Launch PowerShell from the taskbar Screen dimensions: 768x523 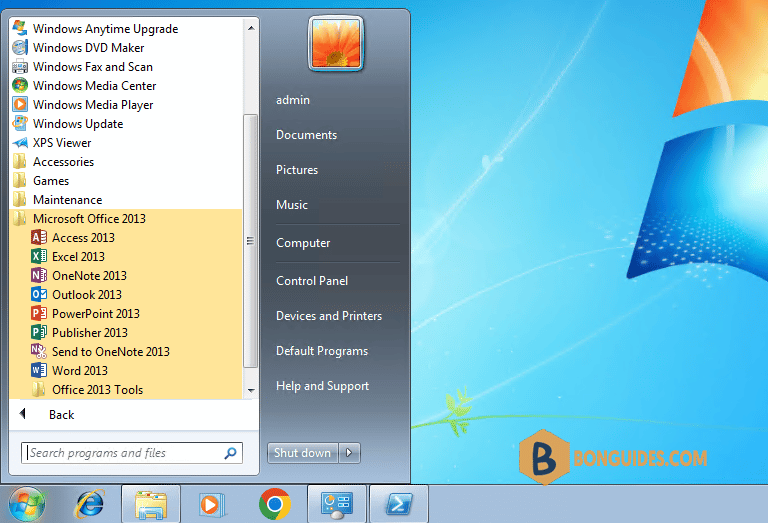[x=399, y=504]
